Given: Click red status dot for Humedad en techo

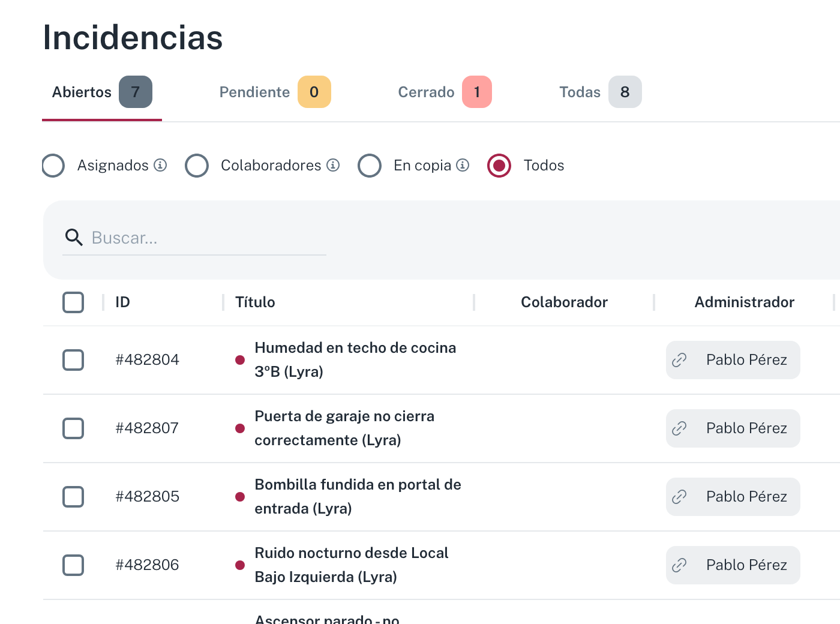Looking at the screenshot, I should coord(240,360).
